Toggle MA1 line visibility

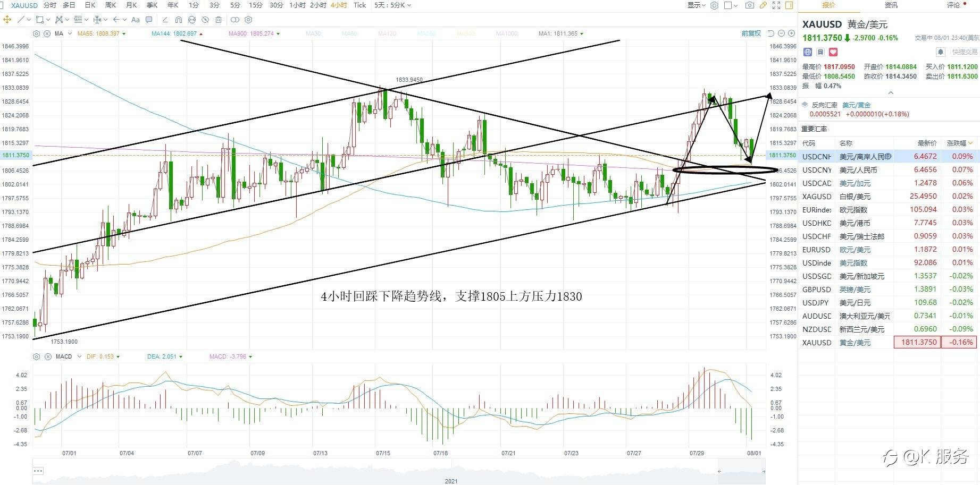pos(561,33)
